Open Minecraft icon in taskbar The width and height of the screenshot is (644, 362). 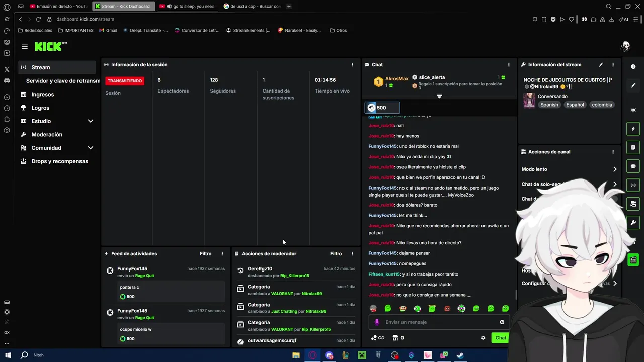point(362,355)
